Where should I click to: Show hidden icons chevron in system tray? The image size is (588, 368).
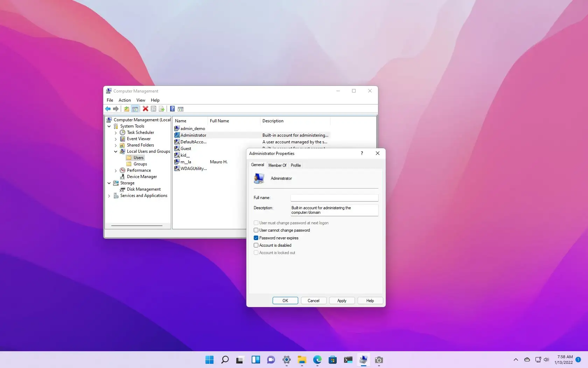point(516,360)
